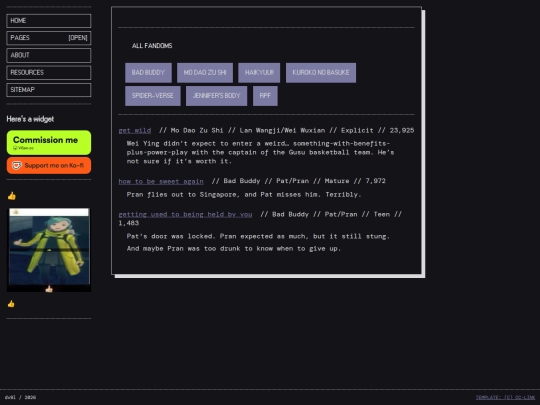Click the 'Pat's door was locked' summary line
Screen dimensions: 540x405
(258, 237)
